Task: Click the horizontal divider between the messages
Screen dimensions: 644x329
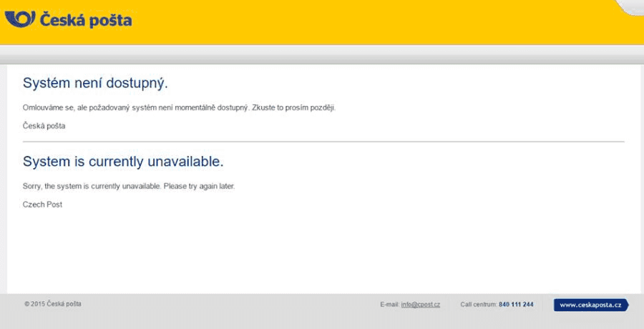Action: coord(323,142)
